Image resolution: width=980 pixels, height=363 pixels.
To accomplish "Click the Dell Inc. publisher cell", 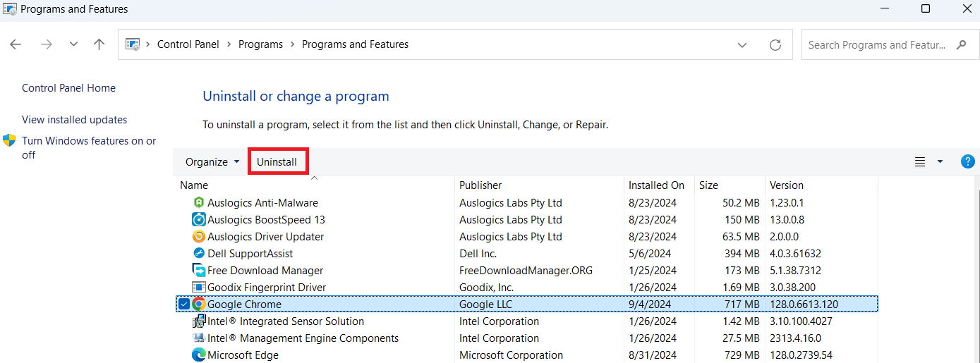I will point(478,254).
